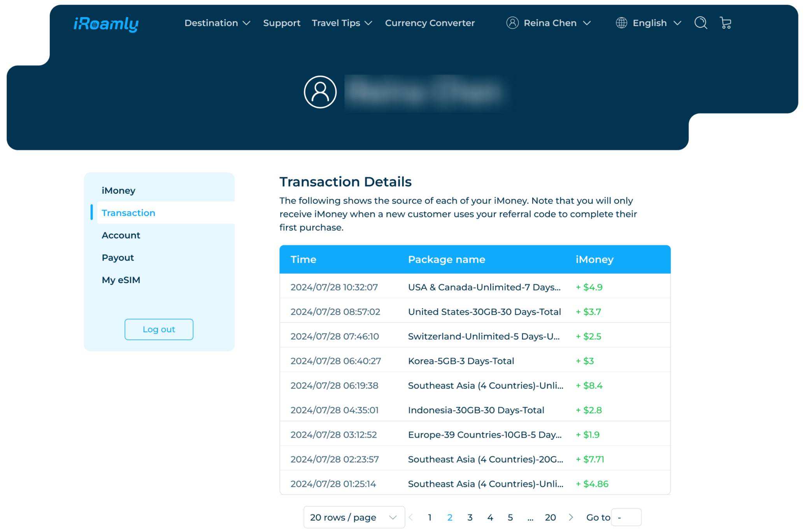
Task: Open the Payout sidebar section
Action: point(118,257)
